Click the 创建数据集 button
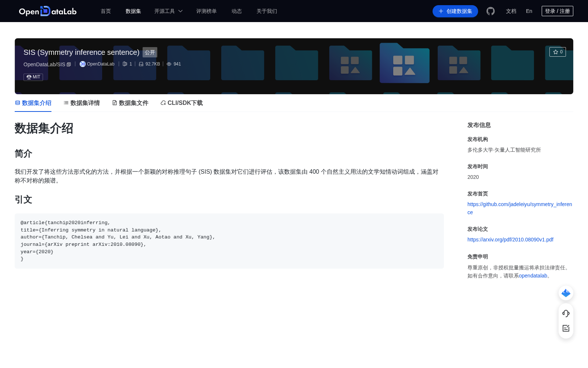The image size is (588, 368). (455, 11)
